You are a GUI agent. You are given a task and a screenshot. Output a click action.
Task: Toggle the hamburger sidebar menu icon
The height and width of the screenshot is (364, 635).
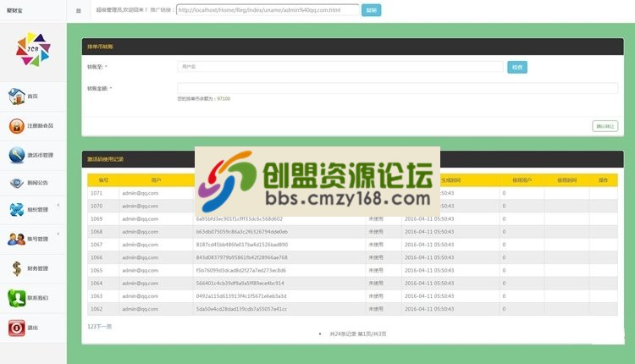click(79, 11)
